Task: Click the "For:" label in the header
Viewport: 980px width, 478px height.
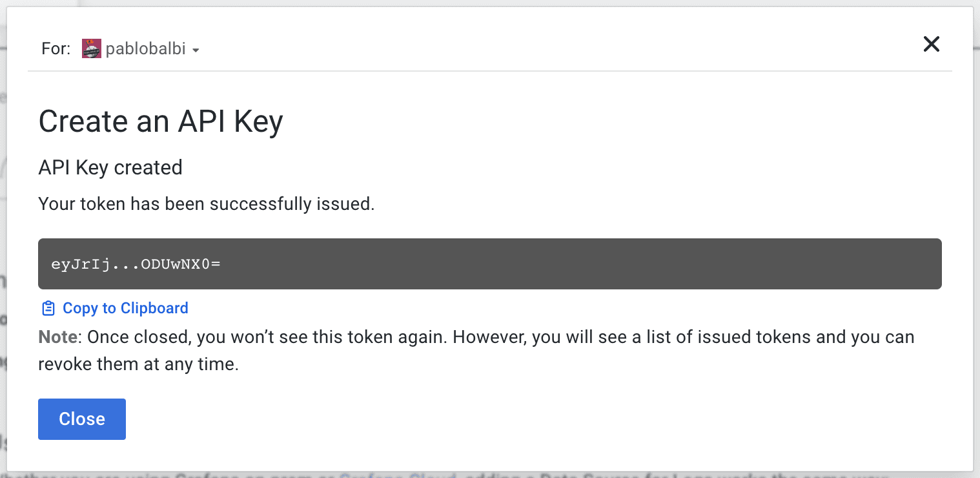Action: tap(56, 49)
